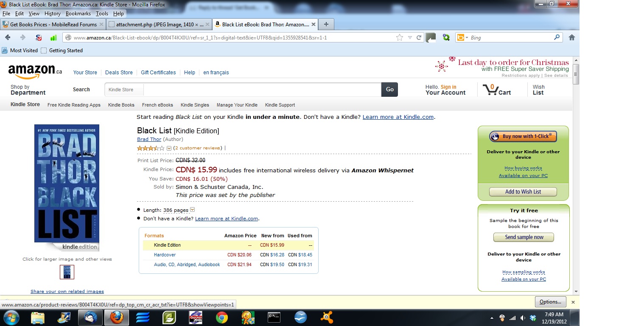Click the red S toolbar icon
Image resolution: width=644 pixels, height=326 pixels.
[39, 38]
